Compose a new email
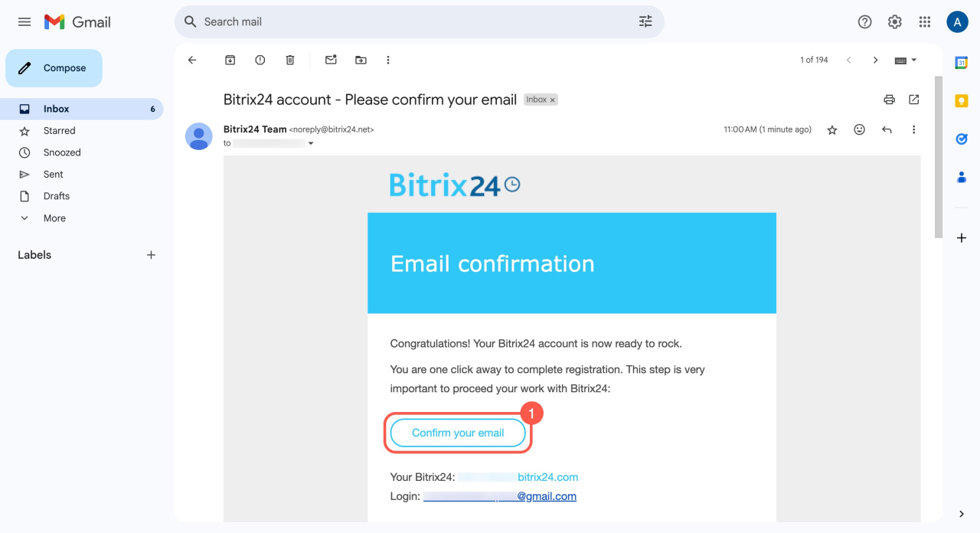The width and height of the screenshot is (980, 533). (54, 68)
